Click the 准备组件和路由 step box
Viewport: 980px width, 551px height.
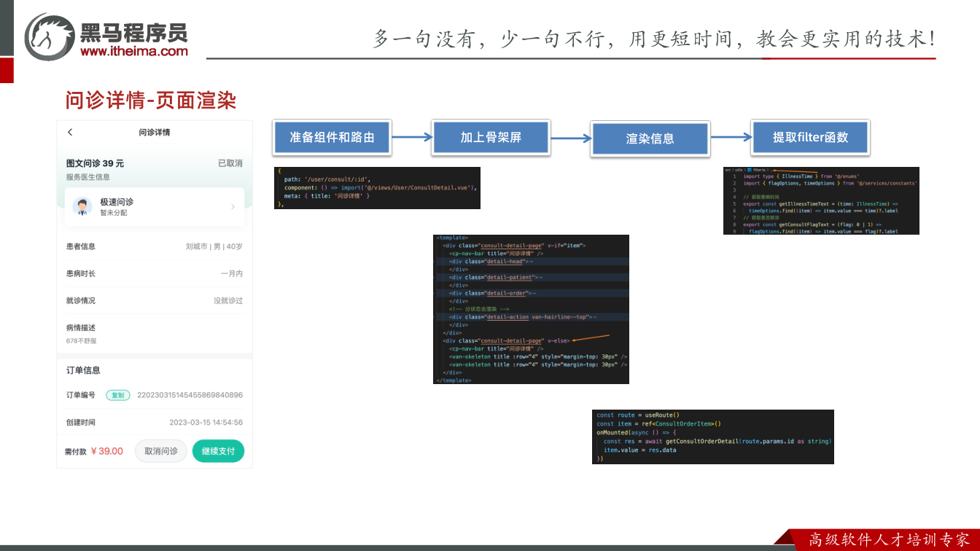332,137
